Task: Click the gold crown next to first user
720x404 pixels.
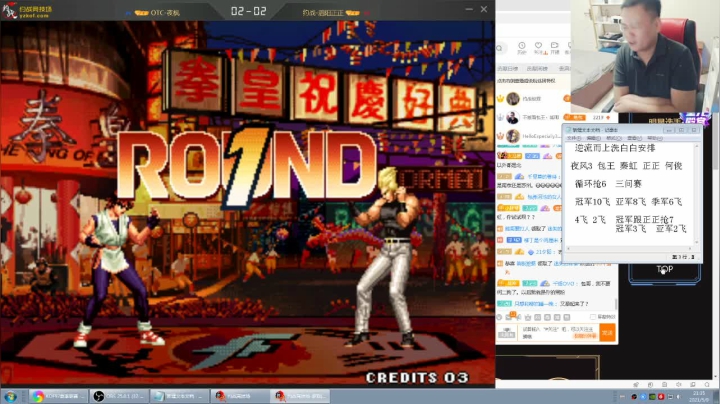Action: [501, 99]
